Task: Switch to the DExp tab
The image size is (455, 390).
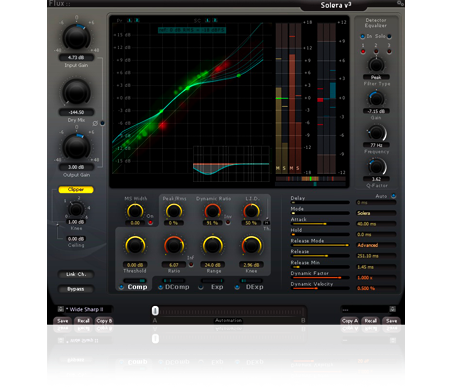Action: 255,287
